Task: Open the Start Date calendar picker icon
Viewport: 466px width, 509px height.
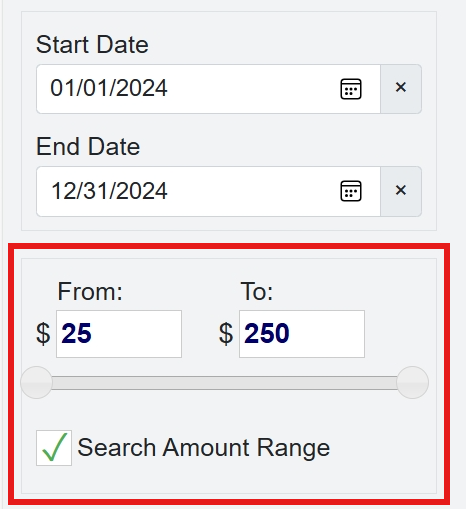Action: [x=350, y=89]
